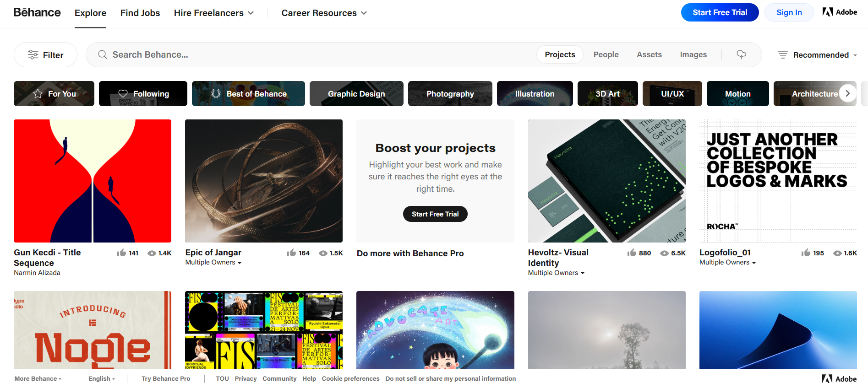Click Do more with Behance Pro title
This screenshot has height=383, width=868.
coord(410,254)
